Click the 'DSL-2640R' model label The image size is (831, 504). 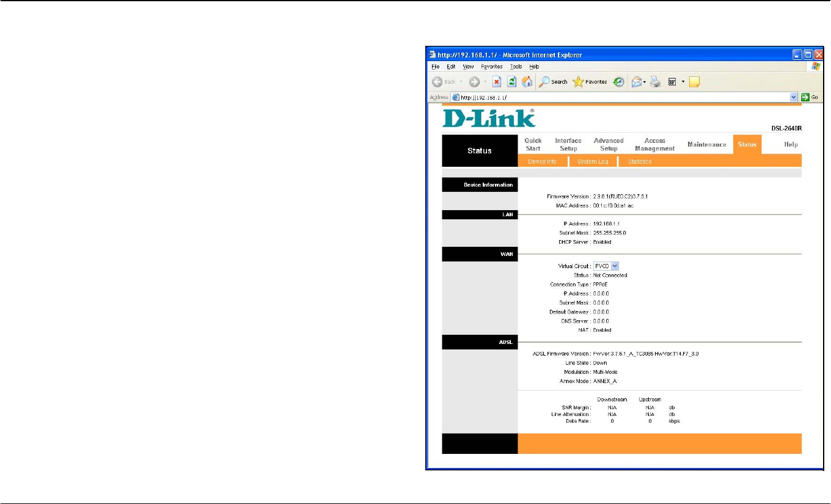[786, 128]
